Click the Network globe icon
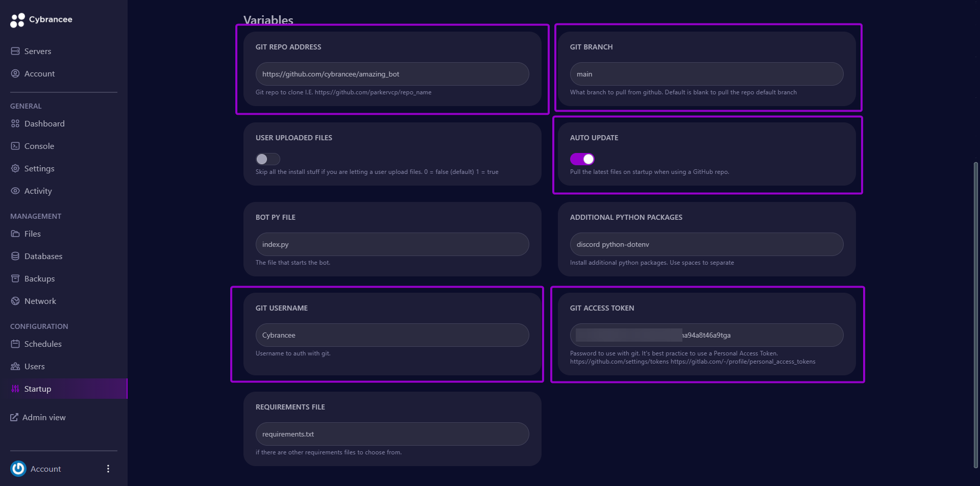The image size is (980, 486). tap(15, 301)
